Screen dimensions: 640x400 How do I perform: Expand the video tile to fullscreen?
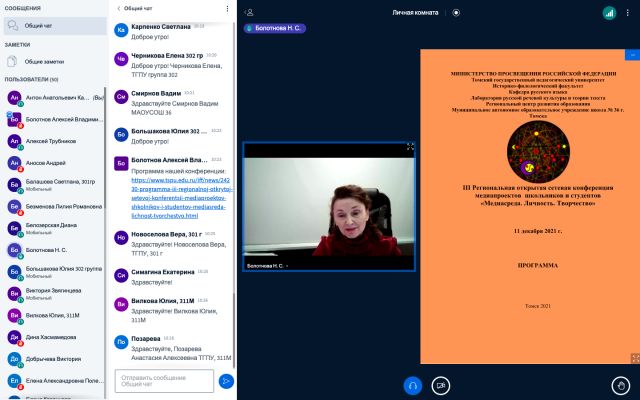[x=410, y=147]
